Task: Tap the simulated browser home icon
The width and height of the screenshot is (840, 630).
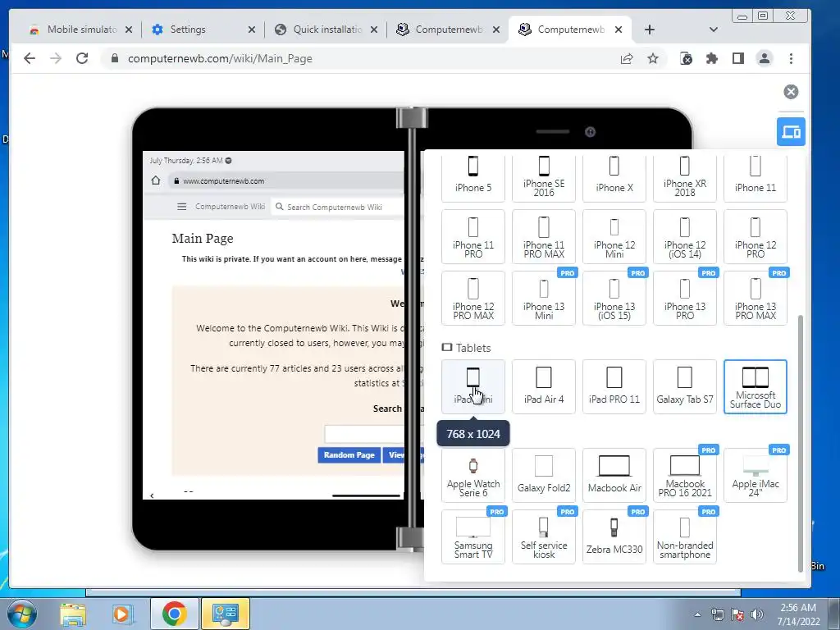Action: [x=156, y=180]
